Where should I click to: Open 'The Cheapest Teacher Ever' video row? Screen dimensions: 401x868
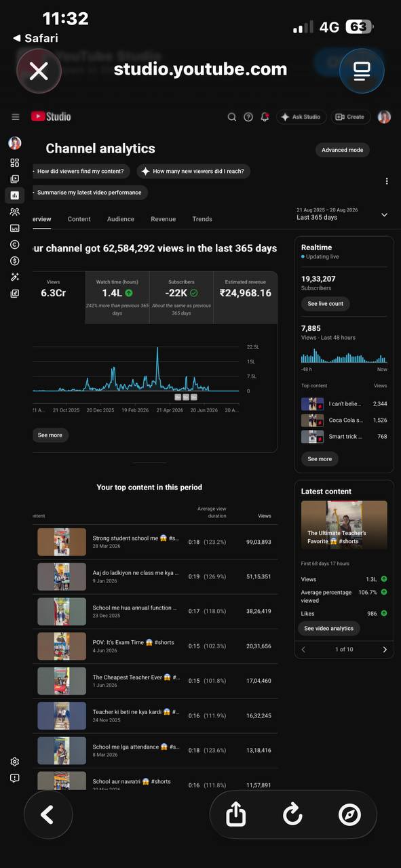(x=155, y=681)
